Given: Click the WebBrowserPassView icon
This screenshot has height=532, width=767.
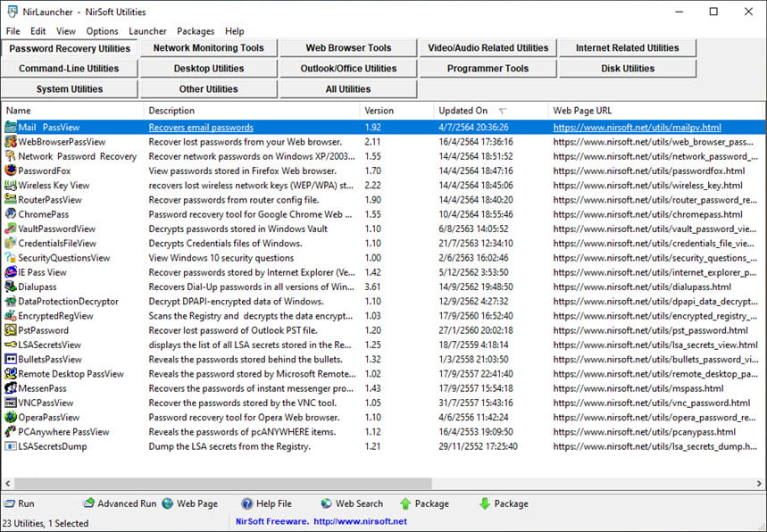Looking at the screenshot, I should [x=11, y=142].
